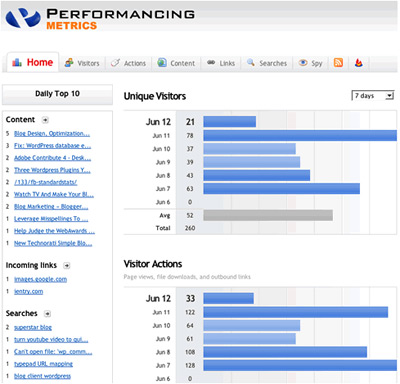The width and height of the screenshot is (400, 384).
Task: Open Adobe Contribute 4 link
Action: tap(52, 158)
